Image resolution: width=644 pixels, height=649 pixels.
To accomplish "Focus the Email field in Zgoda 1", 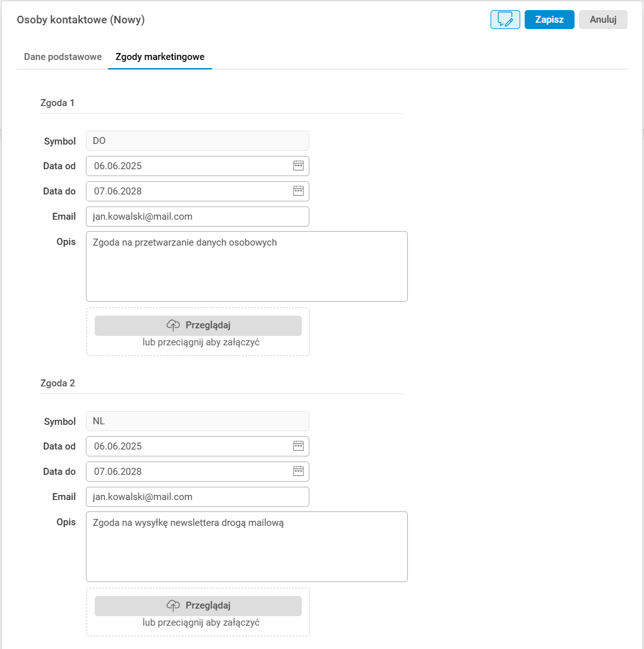I will (x=197, y=217).
